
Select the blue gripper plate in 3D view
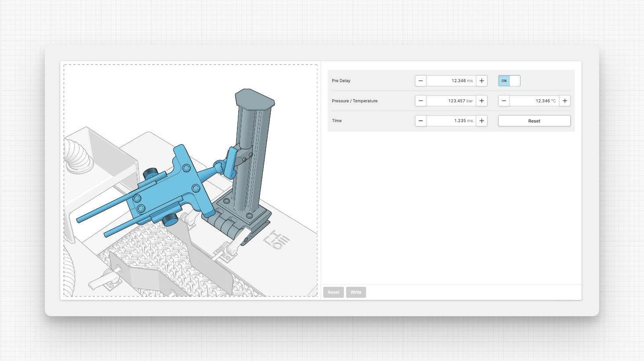point(167,189)
